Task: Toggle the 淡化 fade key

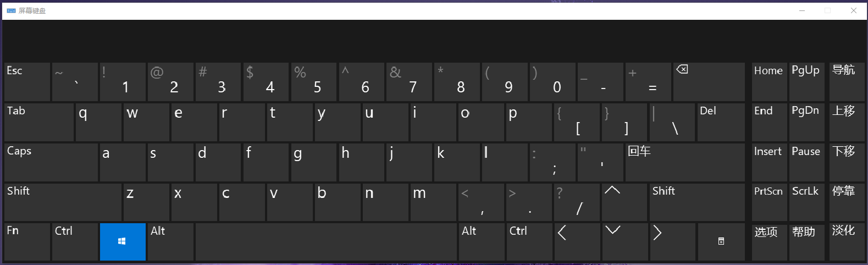Action: pyautogui.click(x=845, y=242)
